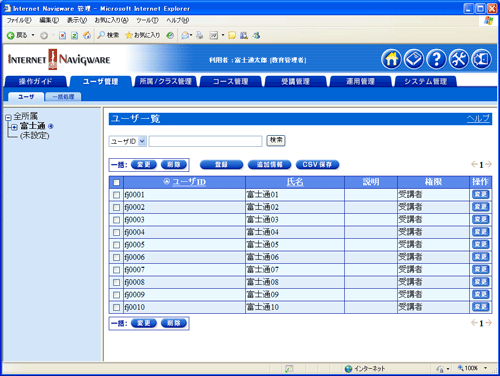This screenshot has width=500, height=376.
Task: Refresh the page with the Refresh icon
Action: click(74, 35)
